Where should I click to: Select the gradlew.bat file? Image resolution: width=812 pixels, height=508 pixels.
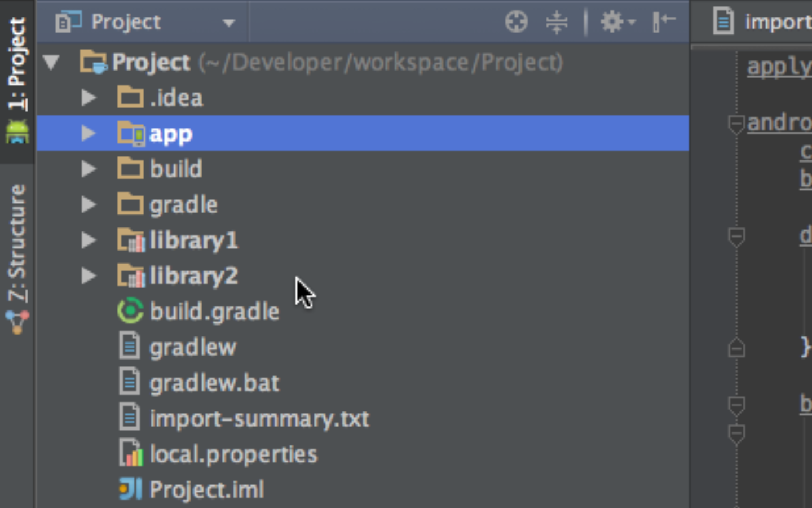tap(214, 383)
